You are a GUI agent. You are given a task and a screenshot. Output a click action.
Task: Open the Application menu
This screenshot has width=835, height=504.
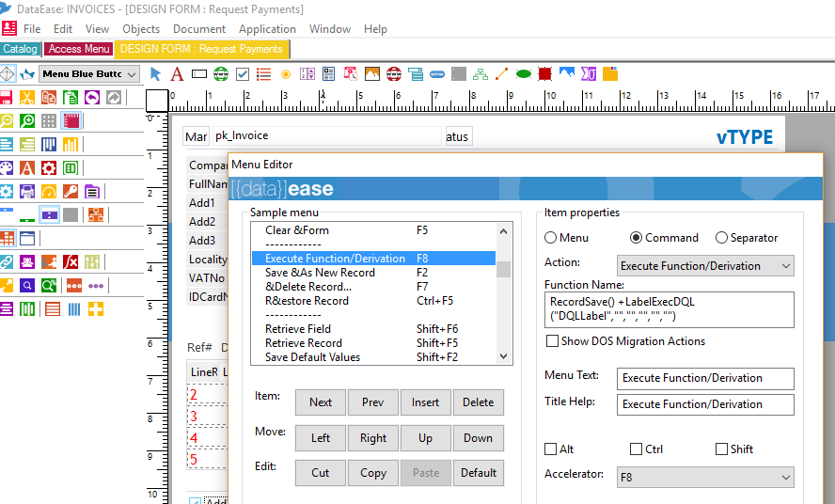[267, 29]
